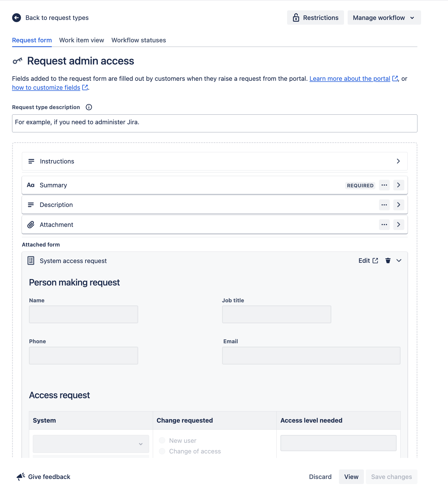The width and height of the screenshot is (448, 493).
Task: Select the New user radio option
Action: (x=162, y=440)
